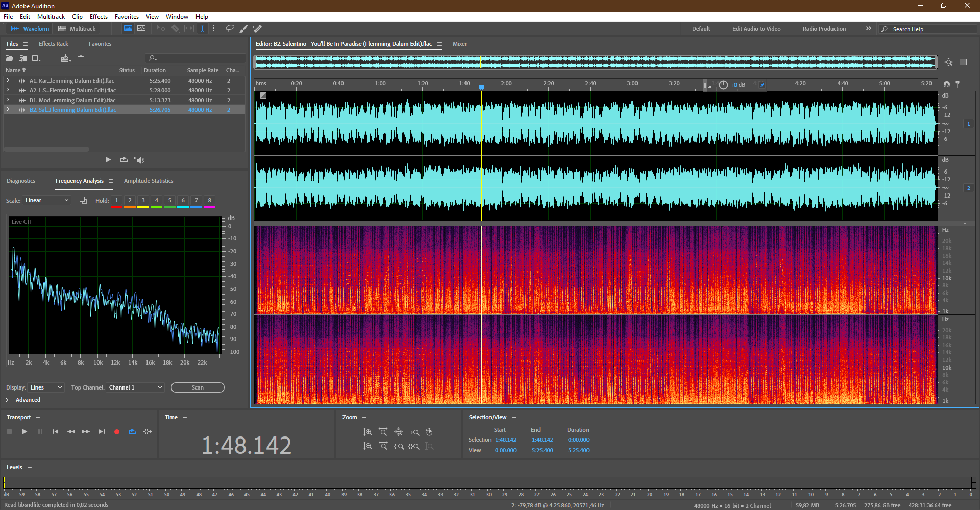Switch to the Effects Rack tab
The image size is (980, 510).
(x=54, y=44)
